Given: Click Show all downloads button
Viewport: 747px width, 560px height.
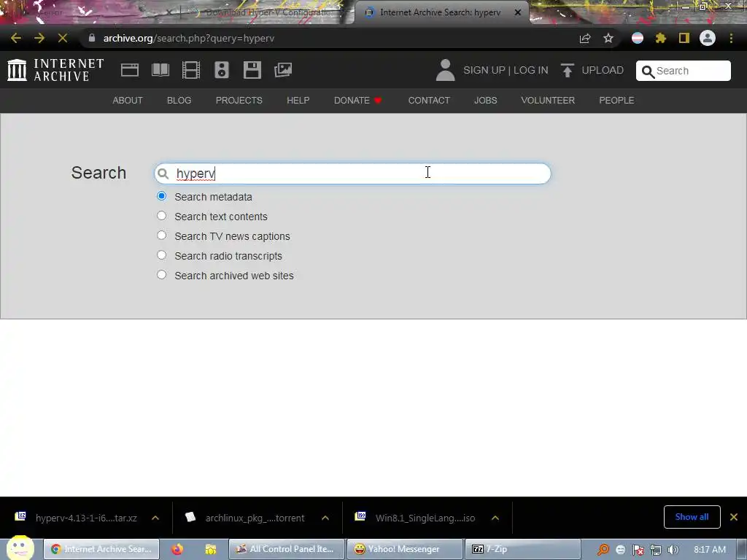Looking at the screenshot, I should tap(692, 517).
